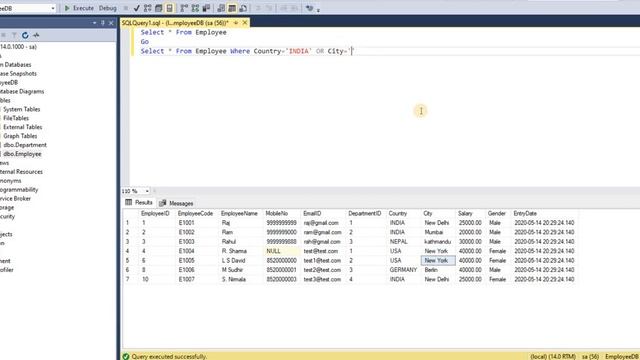Click the Parse checkmark icon
Viewport: 640px width, 360px height.
tap(137, 8)
